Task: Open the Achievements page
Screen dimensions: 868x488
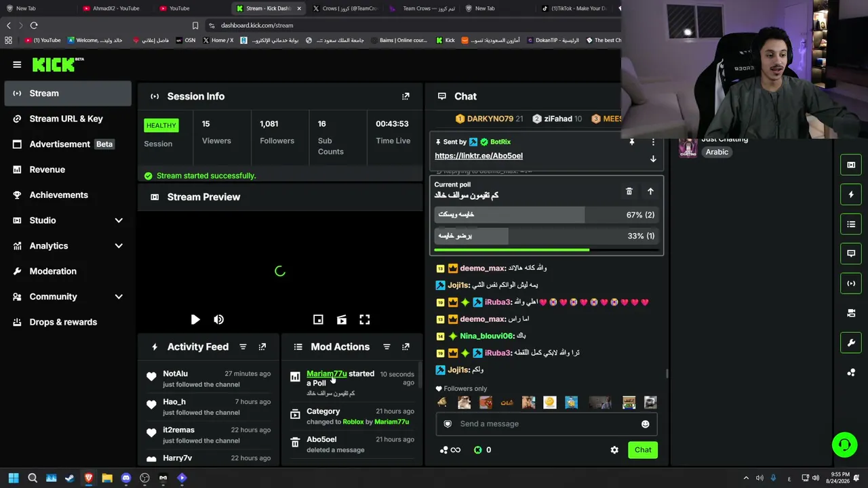Action: coord(68,195)
